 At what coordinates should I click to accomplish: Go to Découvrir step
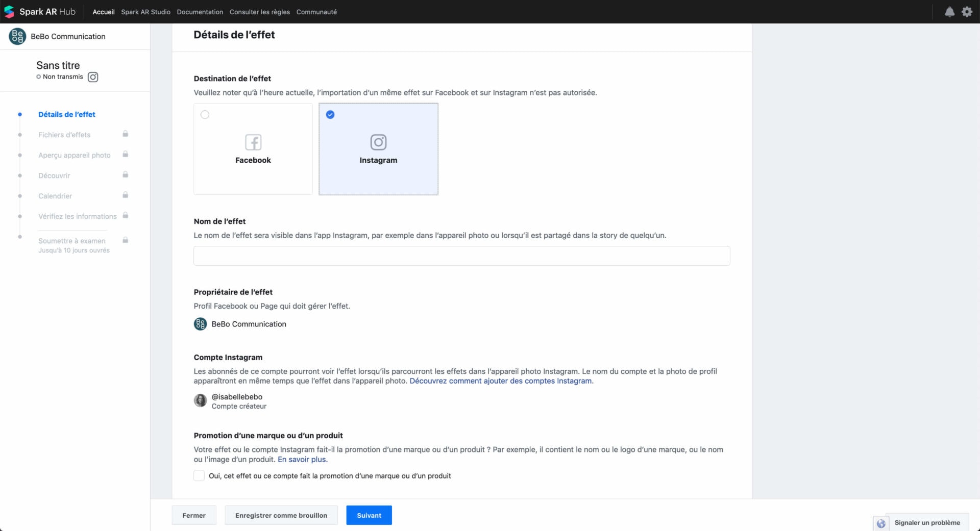point(54,175)
